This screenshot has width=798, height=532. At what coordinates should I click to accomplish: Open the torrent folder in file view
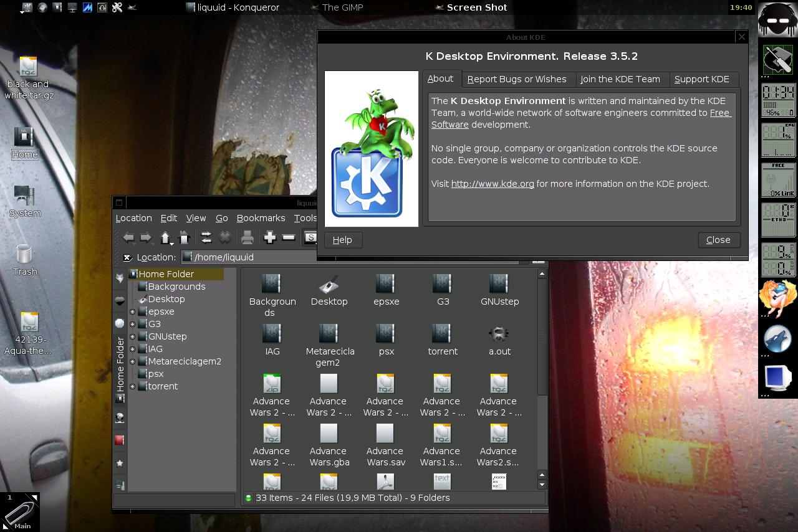(443, 340)
